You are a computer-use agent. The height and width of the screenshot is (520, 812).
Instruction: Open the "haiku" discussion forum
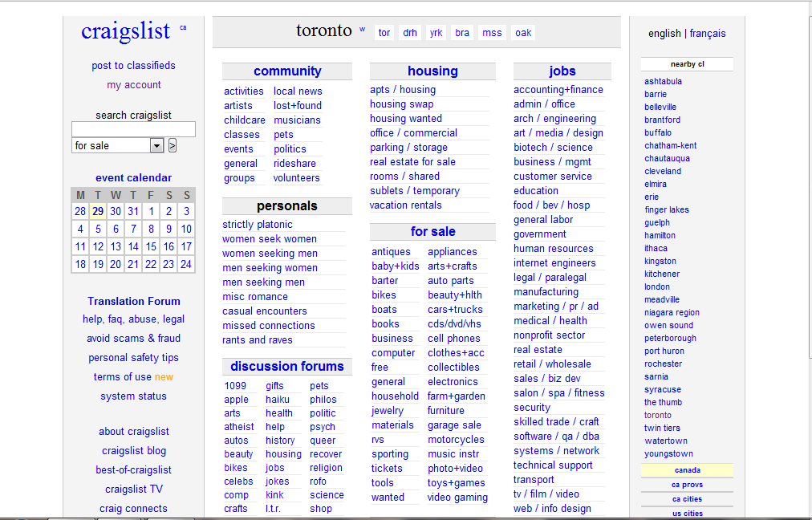[x=278, y=400]
